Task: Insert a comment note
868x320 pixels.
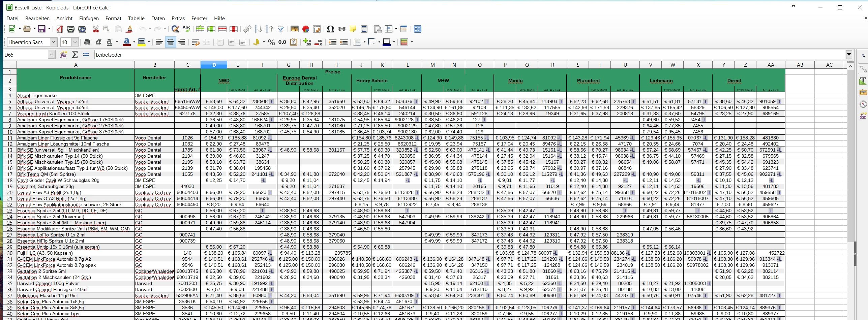Action: [353, 29]
